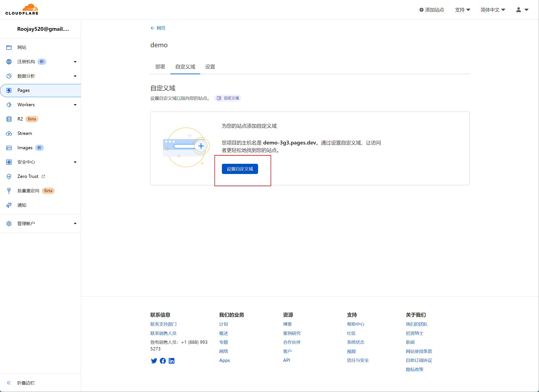
Task: Open the LinkedIn footer icon
Action: pyautogui.click(x=172, y=361)
